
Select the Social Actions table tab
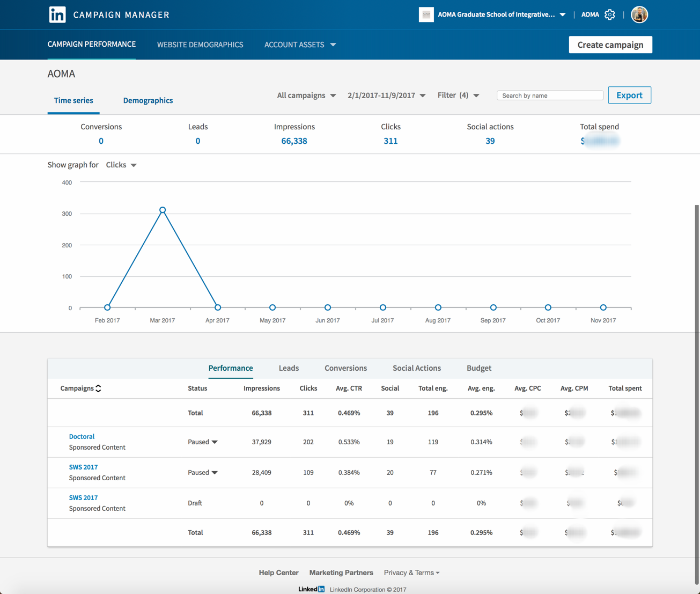tap(417, 368)
